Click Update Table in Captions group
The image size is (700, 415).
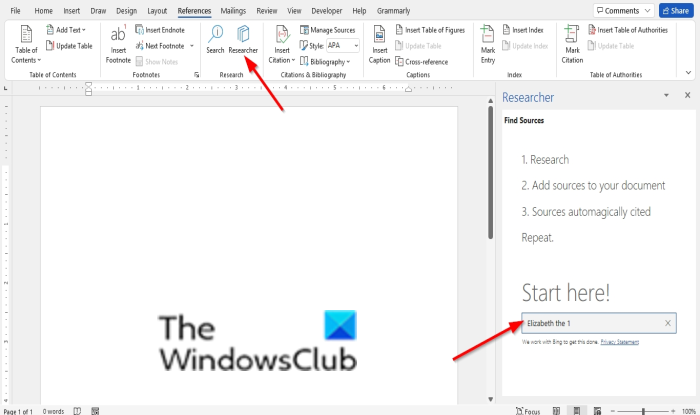click(418, 46)
